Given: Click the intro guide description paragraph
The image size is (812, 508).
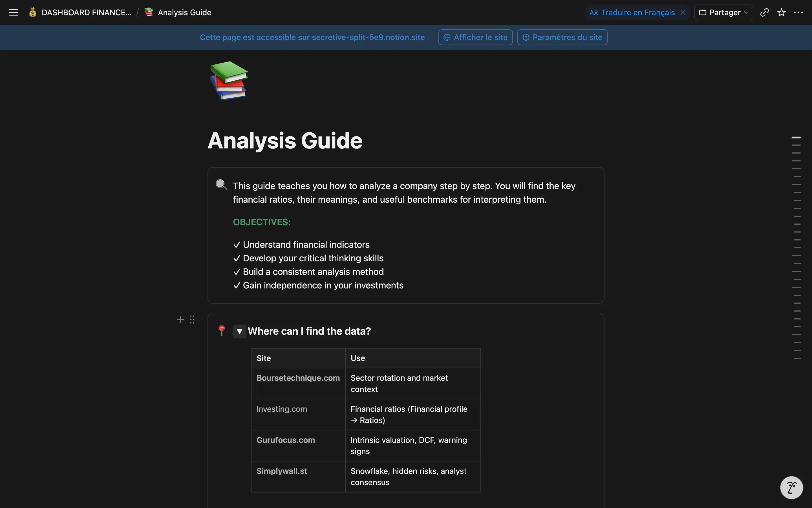Looking at the screenshot, I should coord(404,193).
